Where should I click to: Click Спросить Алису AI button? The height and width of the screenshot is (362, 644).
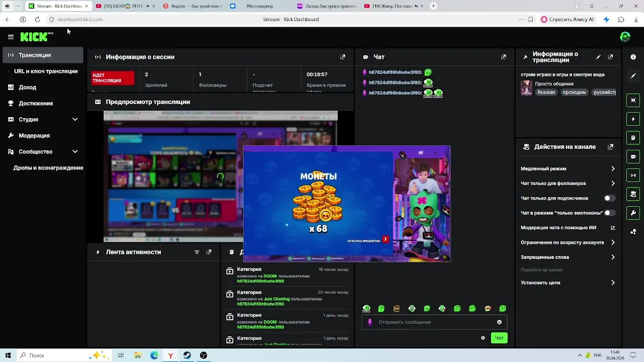tap(567, 19)
